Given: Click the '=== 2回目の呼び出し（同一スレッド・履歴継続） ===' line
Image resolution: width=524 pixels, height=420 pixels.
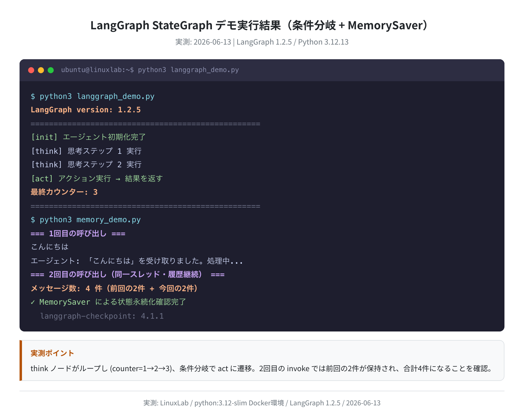Looking at the screenshot, I should pos(128,274).
